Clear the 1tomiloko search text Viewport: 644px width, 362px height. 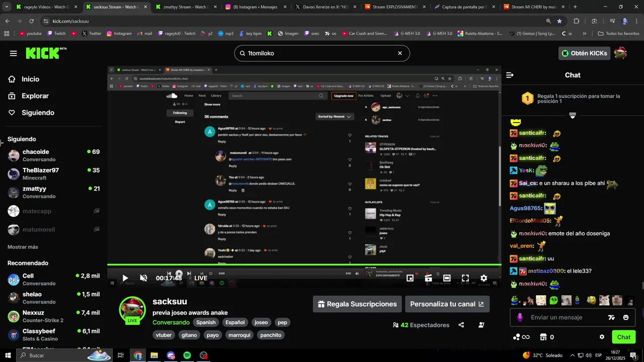(x=400, y=53)
